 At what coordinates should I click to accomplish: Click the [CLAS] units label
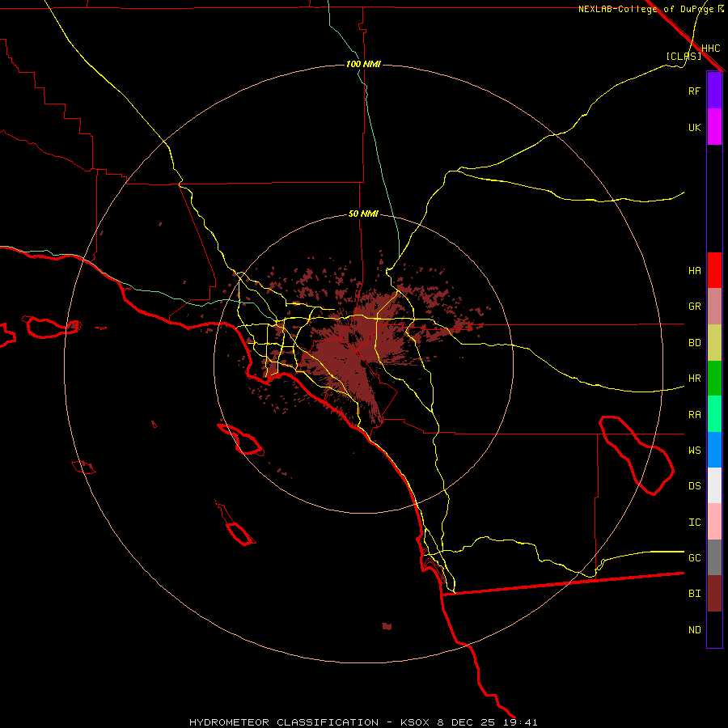pos(684,56)
